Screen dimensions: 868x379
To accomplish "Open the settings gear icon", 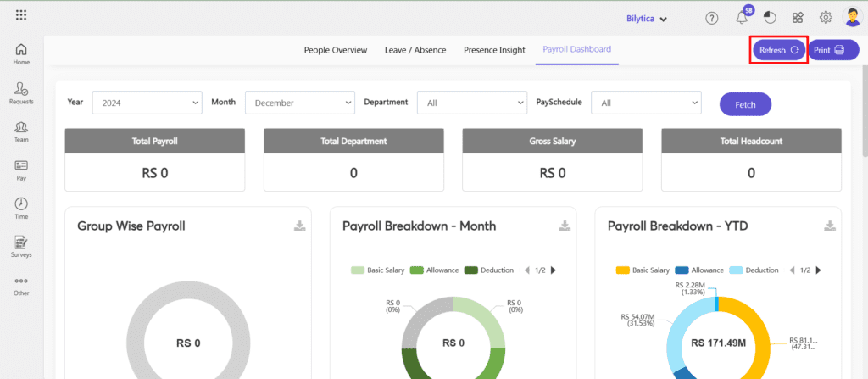I will click(x=826, y=18).
